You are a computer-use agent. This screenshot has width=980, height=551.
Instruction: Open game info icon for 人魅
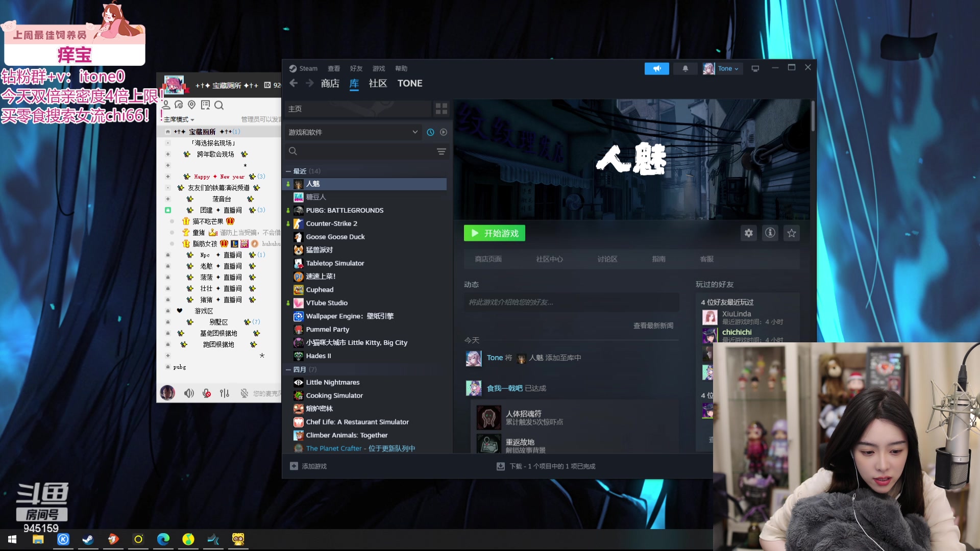(x=770, y=233)
